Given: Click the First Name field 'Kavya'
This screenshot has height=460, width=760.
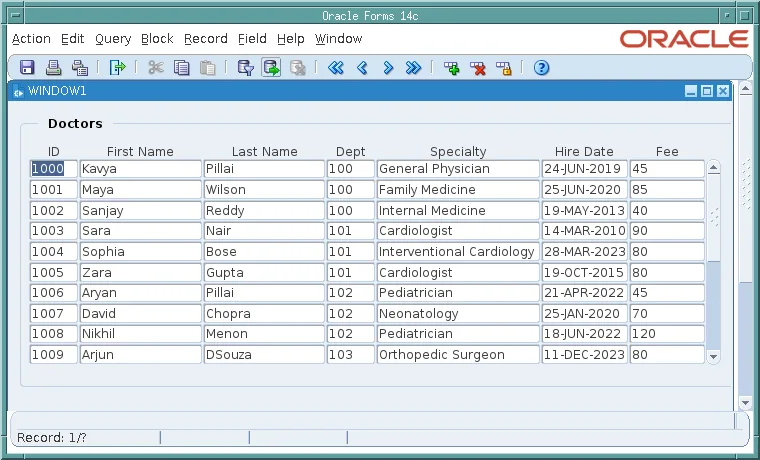Looking at the screenshot, I should click(x=141, y=169).
